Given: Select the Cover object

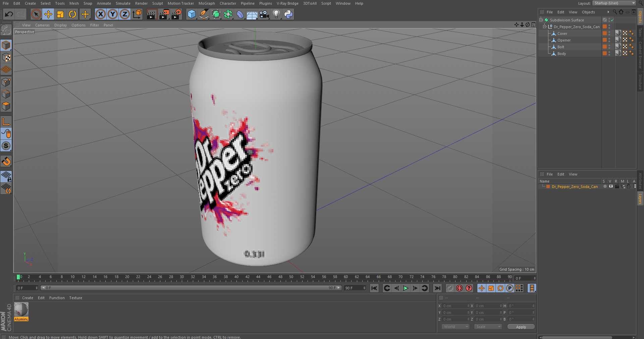Looking at the screenshot, I should pos(562,33).
